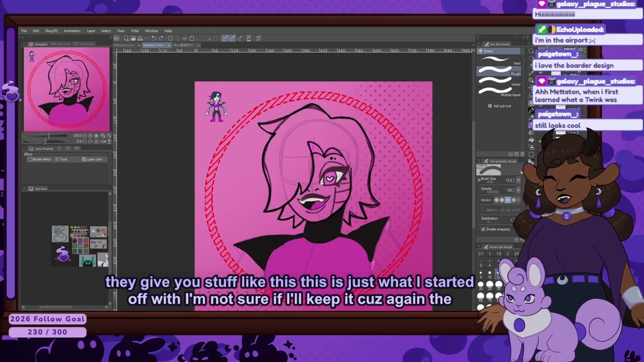Switch to the Deltarune document tab

(x=125, y=45)
